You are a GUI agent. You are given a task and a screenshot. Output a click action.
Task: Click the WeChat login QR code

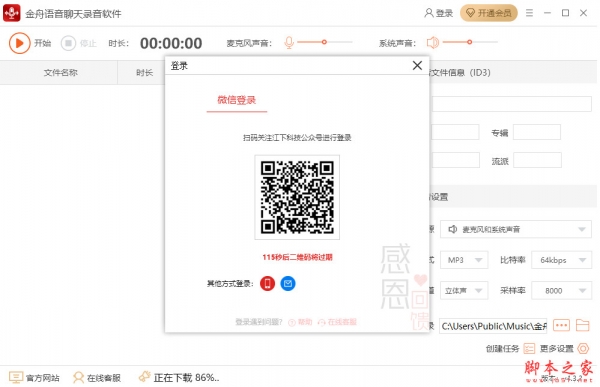[x=297, y=197]
